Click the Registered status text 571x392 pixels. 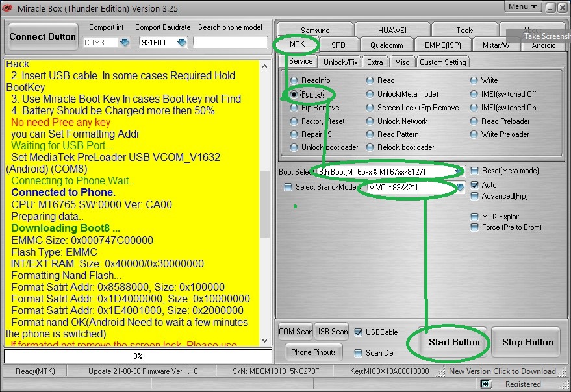(522, 384)
